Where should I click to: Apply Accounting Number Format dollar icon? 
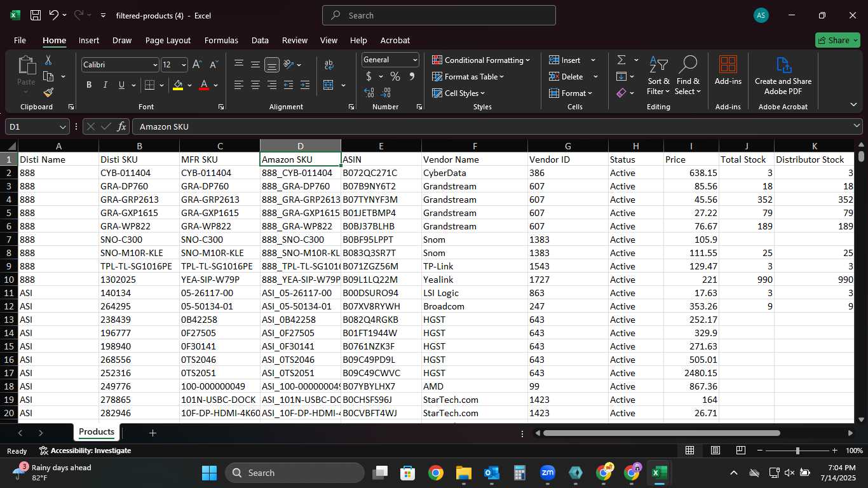369,76
